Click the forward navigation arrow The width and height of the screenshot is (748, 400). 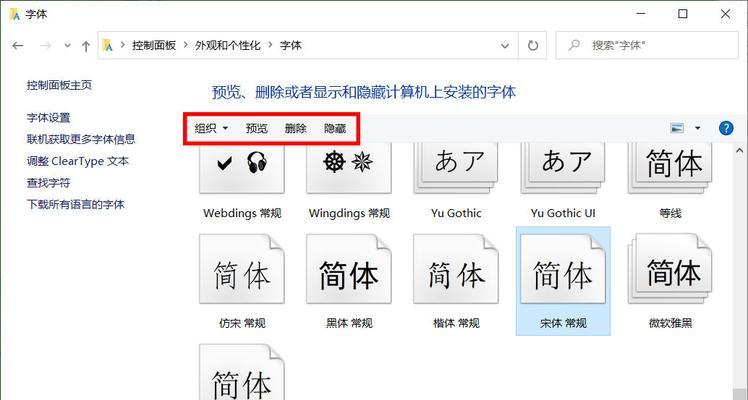click(45, 46)
